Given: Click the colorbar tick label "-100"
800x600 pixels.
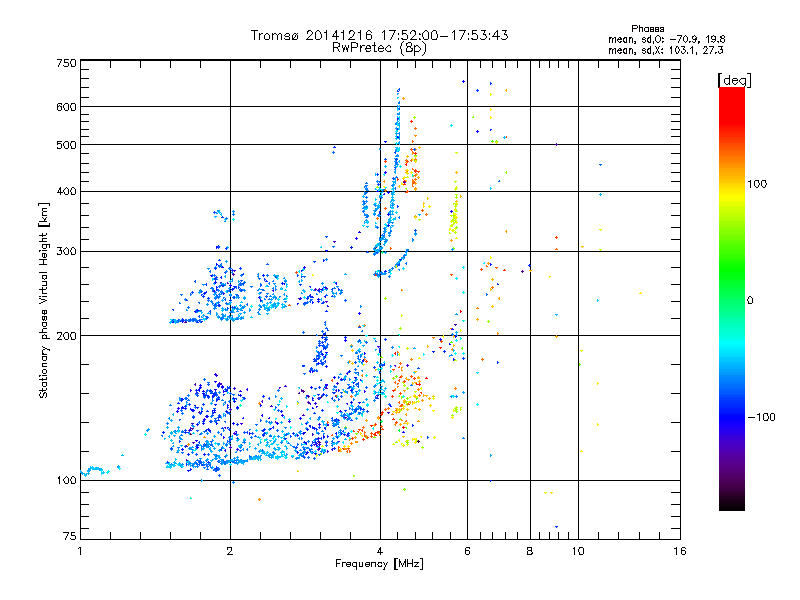Looking at the screenshot, I should pyautogui.click(x=761, y=417).
